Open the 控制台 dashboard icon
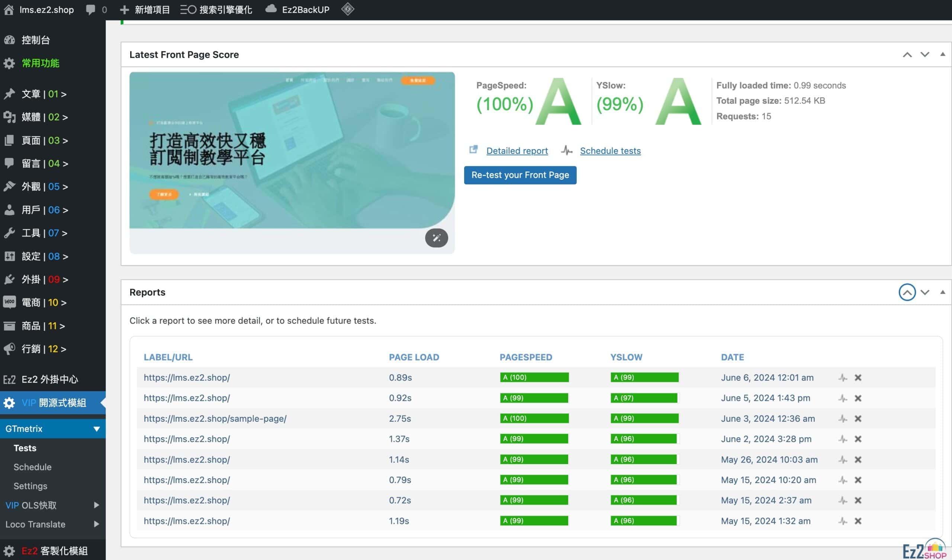 9,40
